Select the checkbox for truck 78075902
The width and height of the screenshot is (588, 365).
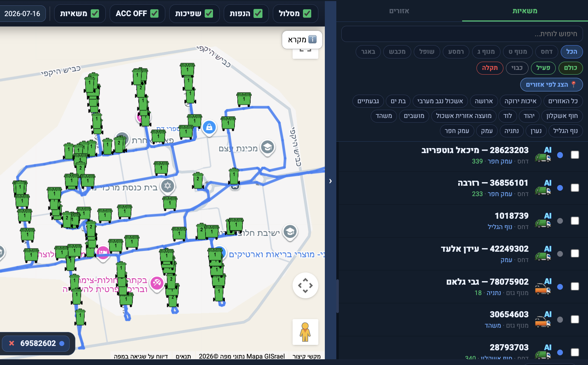click(x=575, y=286)
